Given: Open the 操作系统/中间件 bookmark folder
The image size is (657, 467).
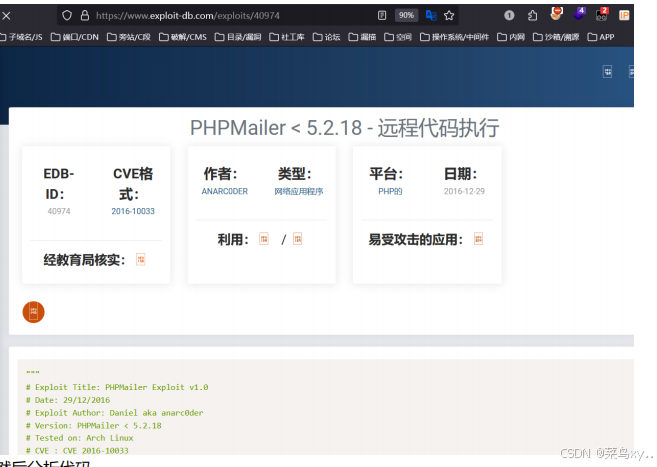Looking at the screenshot, I should tap(454, 37).
